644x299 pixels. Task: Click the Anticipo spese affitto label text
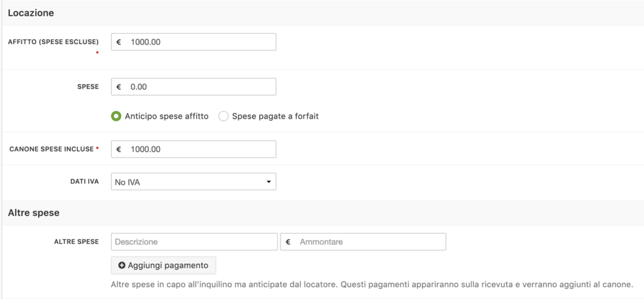167,116
